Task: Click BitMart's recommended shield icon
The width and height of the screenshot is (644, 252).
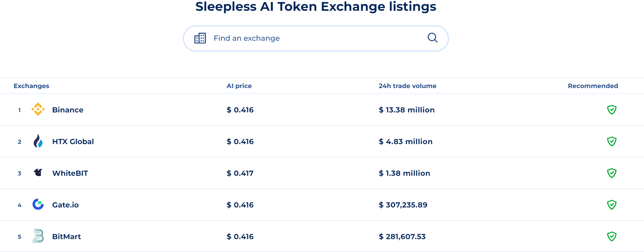Action: tap(611, 236)
